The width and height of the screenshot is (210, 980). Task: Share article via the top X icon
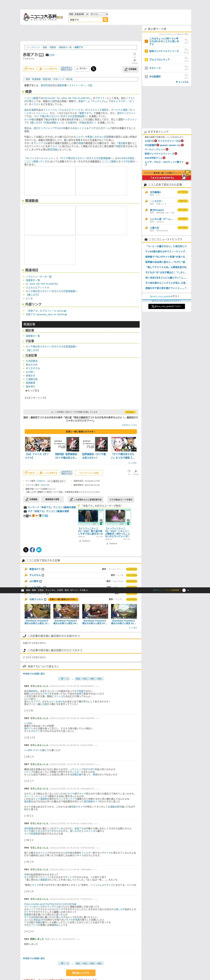click(x=93, y=69)
